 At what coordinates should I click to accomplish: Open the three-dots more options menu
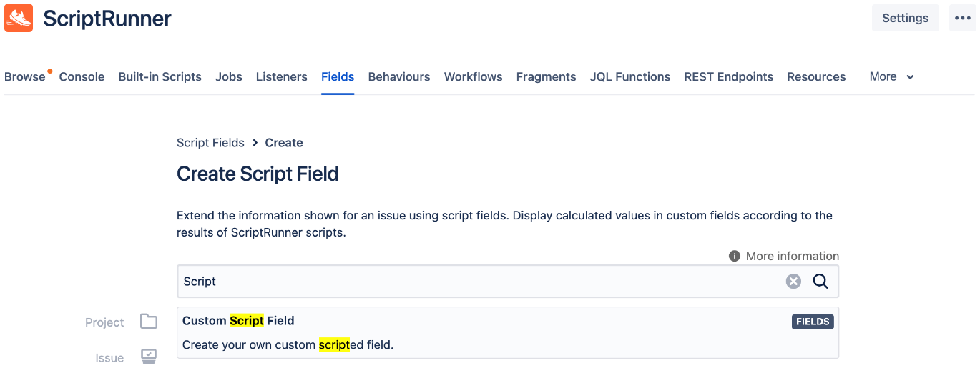(963, 18)
